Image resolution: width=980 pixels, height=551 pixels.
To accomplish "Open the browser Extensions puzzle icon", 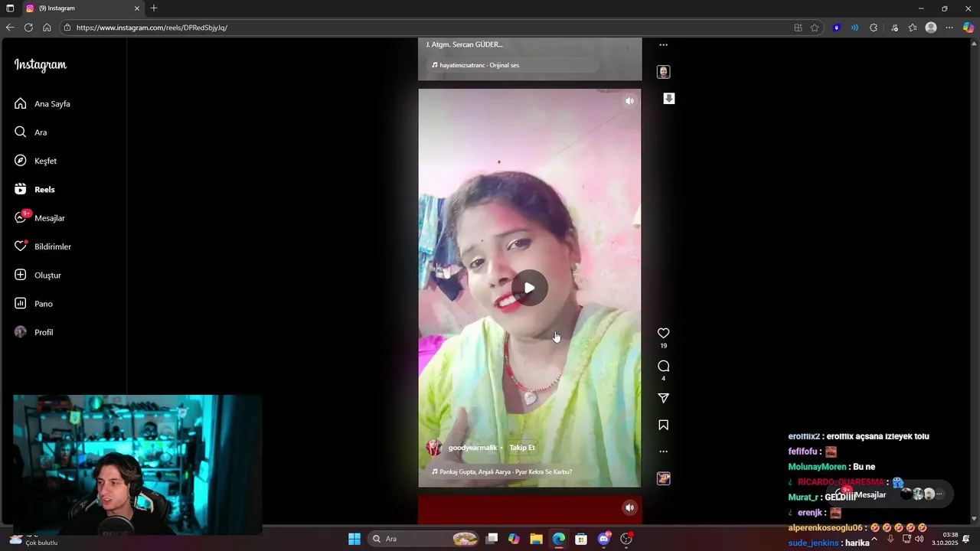I will click(874, 28).
